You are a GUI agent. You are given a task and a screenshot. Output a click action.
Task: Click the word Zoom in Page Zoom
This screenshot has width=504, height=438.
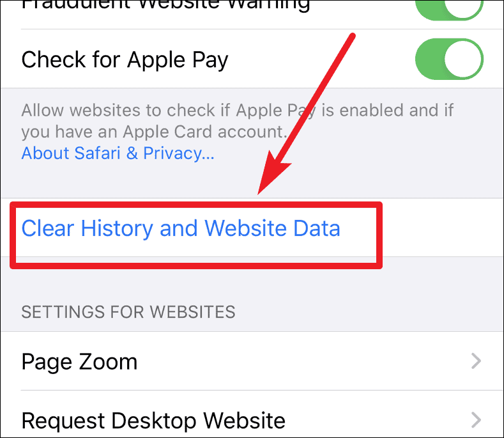click(x=109, y=361)
